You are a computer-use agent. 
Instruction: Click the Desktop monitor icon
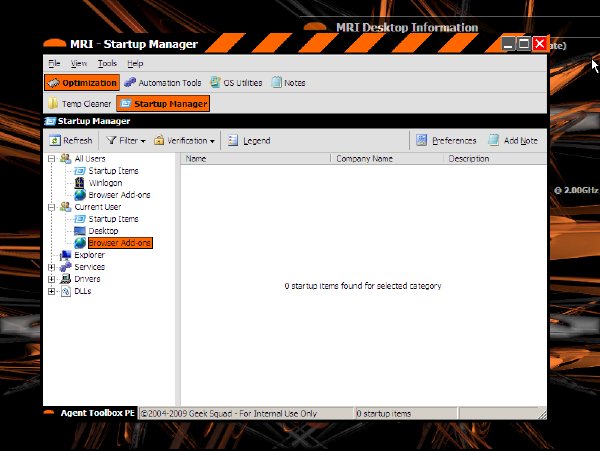[x=80, y=231]
